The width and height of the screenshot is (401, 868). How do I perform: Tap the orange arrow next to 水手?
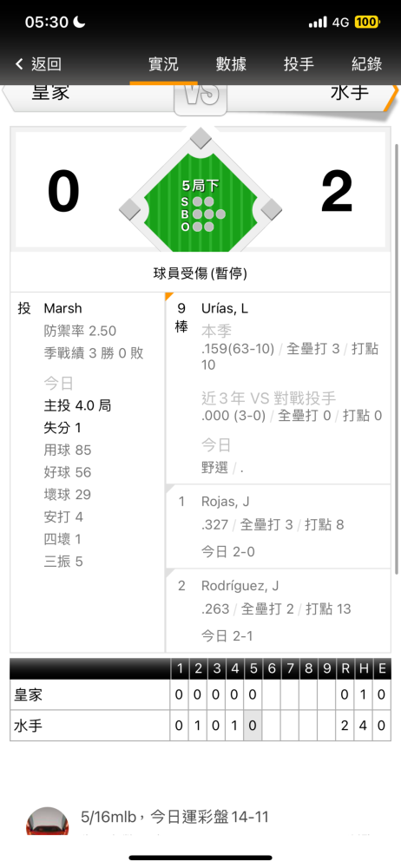point(391,97)
